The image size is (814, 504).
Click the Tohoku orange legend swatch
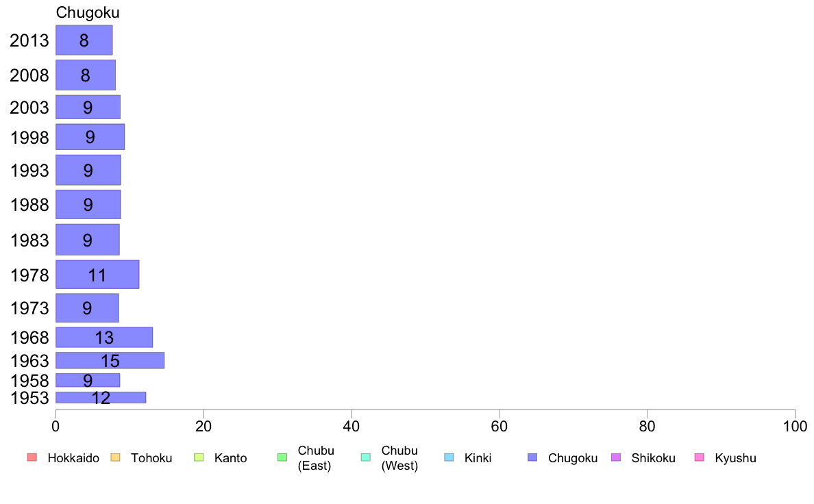115,457
